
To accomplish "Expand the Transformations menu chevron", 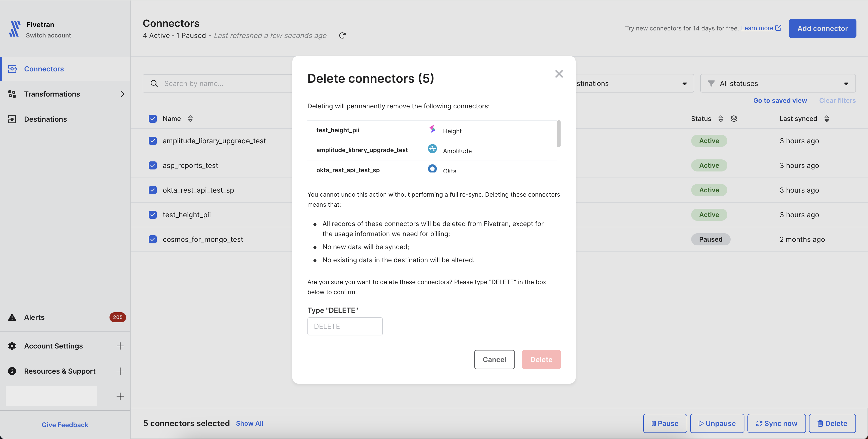I will click(x=122, y=94).
